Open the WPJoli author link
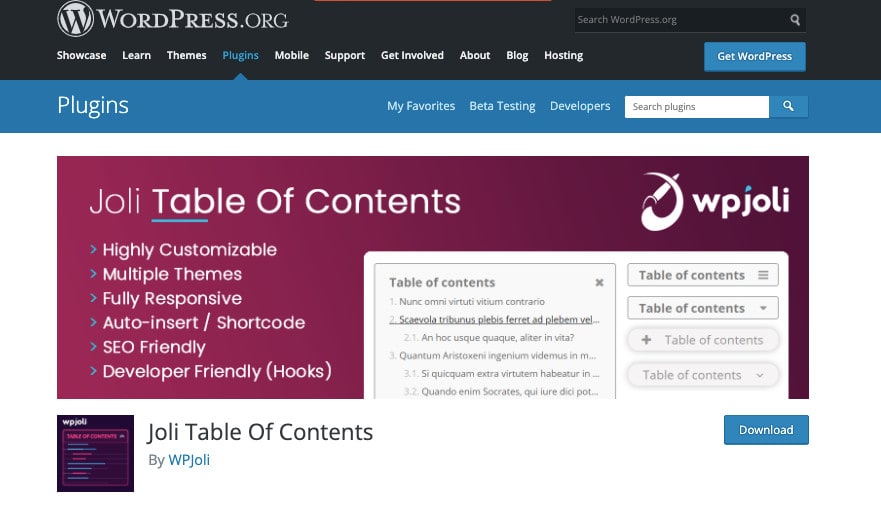The width and height of the screenshot is (881, 508). [x=189, y=460]
